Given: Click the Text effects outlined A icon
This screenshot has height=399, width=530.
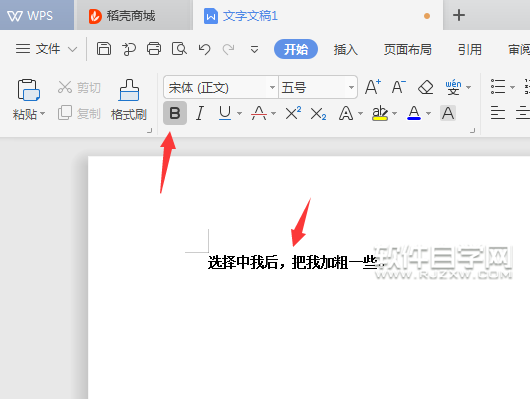Looking at the screenshot, I should coord(346,113).
